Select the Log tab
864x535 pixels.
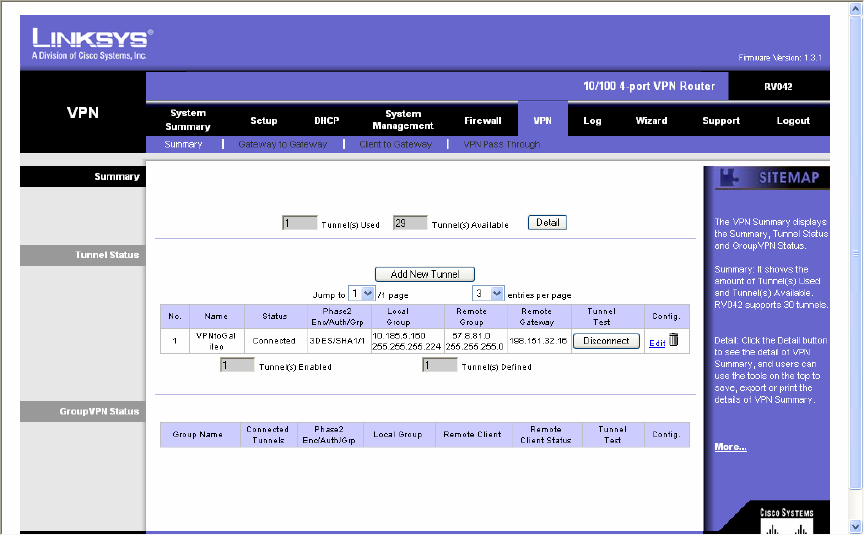click(592, 120)
